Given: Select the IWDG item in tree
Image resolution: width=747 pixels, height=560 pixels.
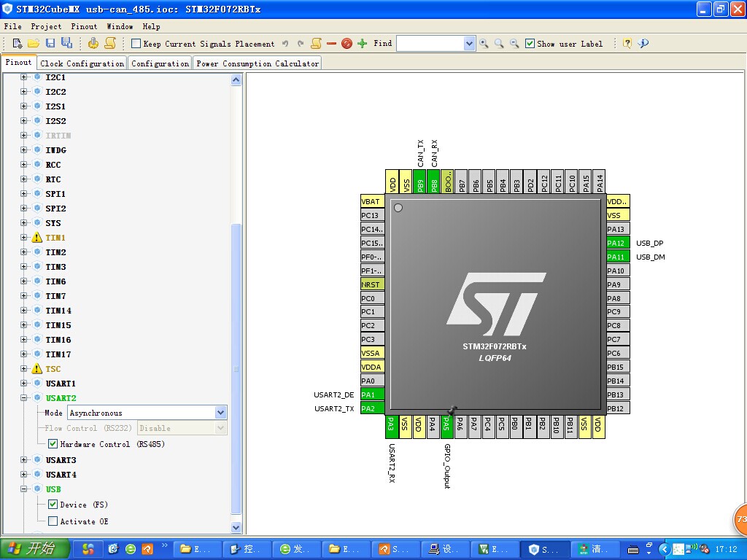Looking at the screenshot, I should (x=55, y=150).
